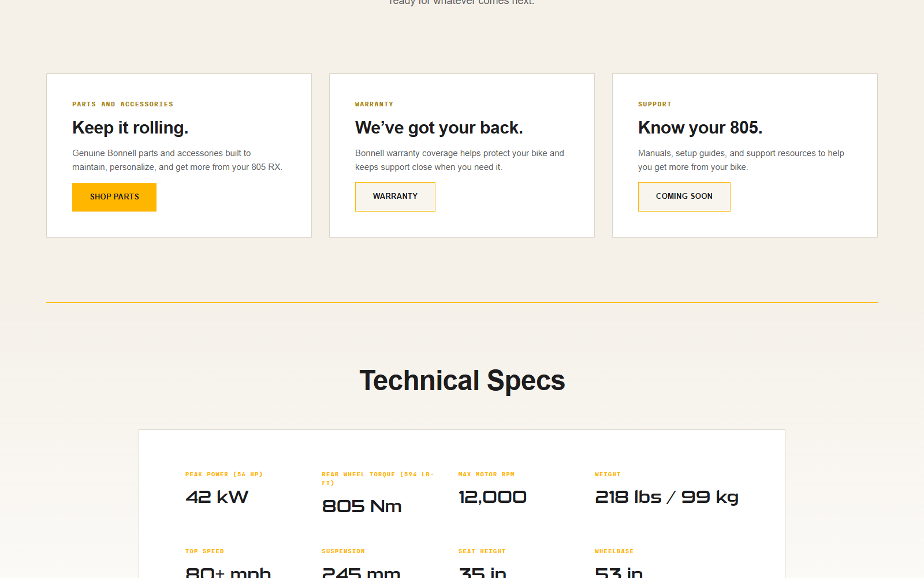924x578 pixels.
Task: Select the 12,000 max motor RPM value
Action: 493,497
